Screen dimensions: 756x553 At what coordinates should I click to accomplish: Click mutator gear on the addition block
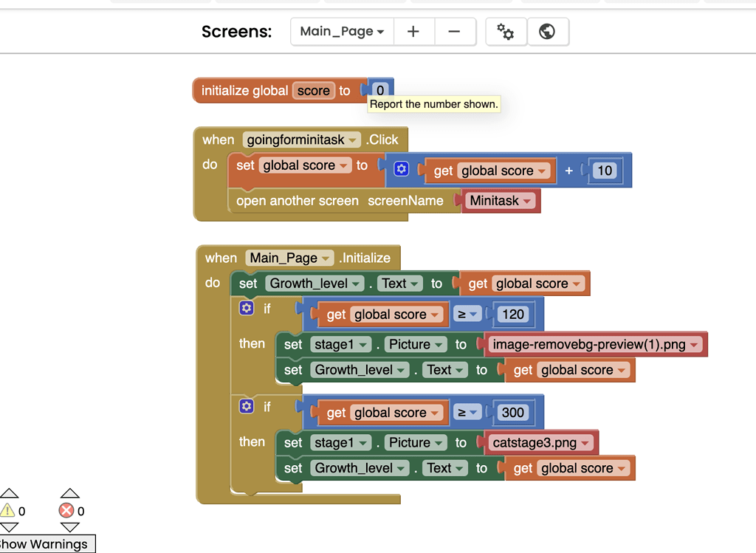click(x=401, y=170)
